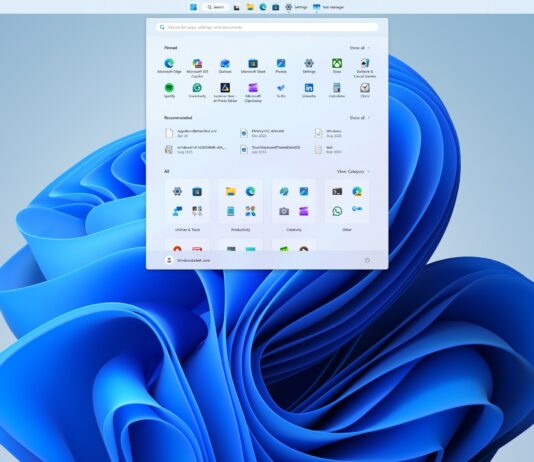The image size is (534, 462).
Task: Launch Microsoft Edge from the taskbar
Action: click(263, 7)
